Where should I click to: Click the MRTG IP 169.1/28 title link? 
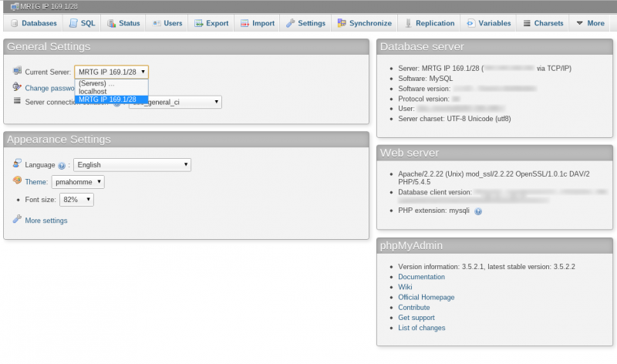(49, 6)
